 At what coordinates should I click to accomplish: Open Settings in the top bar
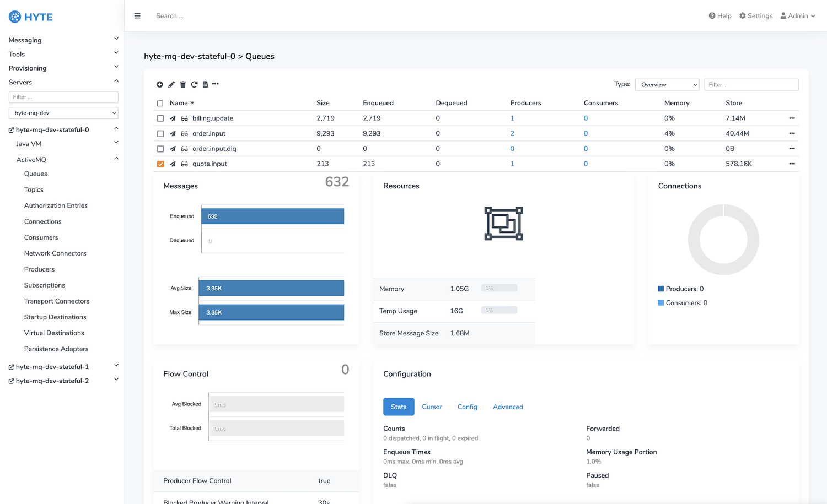coord(756,16)
